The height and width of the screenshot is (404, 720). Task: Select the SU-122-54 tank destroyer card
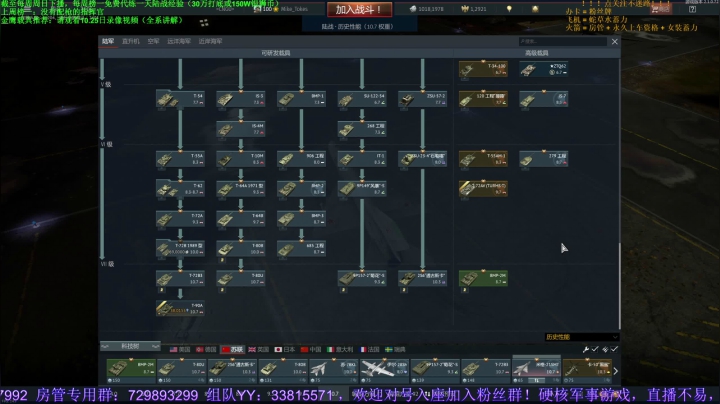(362, 99)
